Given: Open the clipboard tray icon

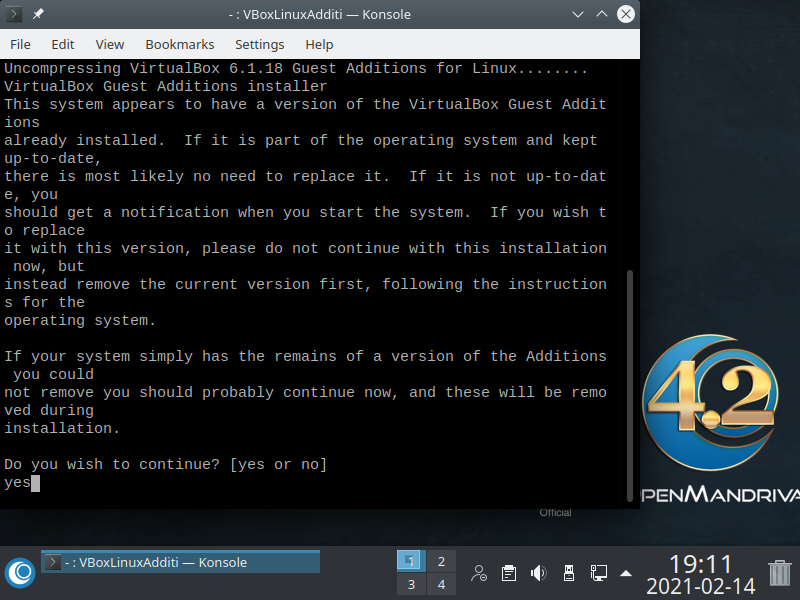Looking at the screenshot, I should (509, 573).
